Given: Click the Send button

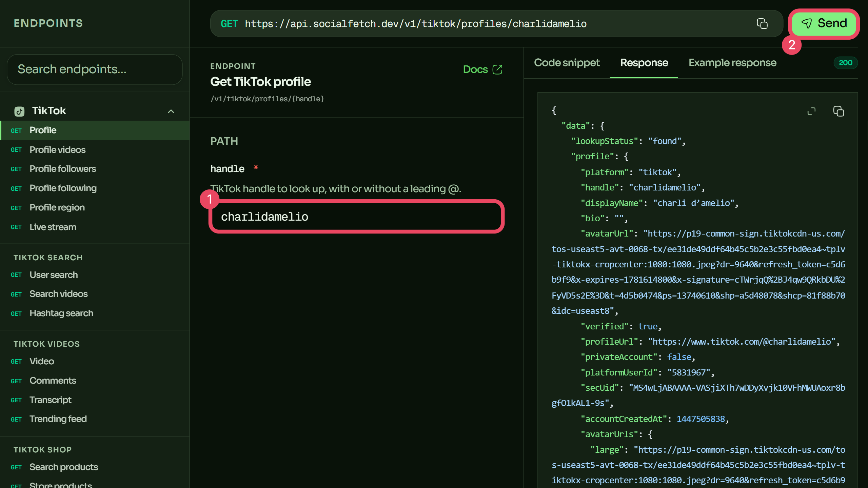Looking at the screenshot, I should tap(824, 23).
